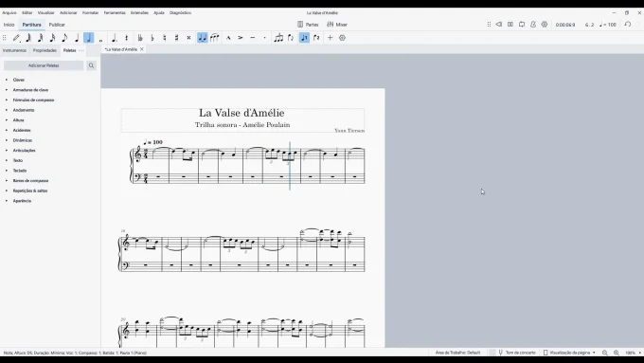Switch to Publicar tab
Image resolution: width=644 pixels, height=363 pixels.
pos(57,25)
